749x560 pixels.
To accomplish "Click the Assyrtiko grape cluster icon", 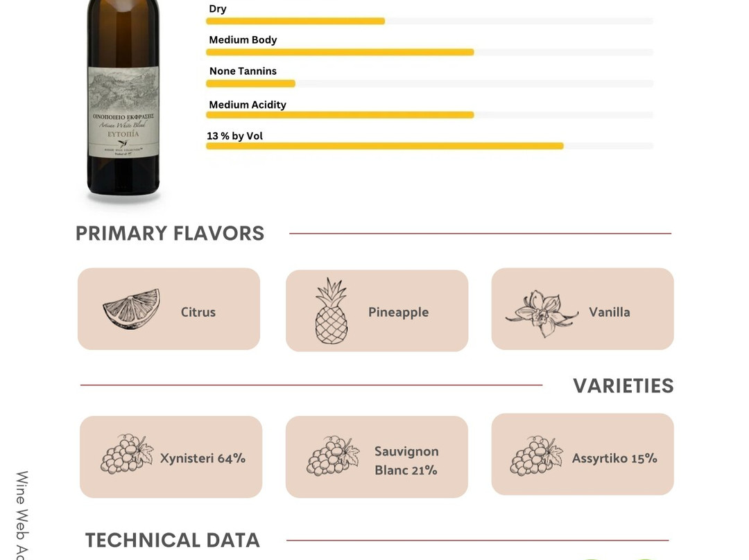I will pyautogui.click(x=536, y=456).
